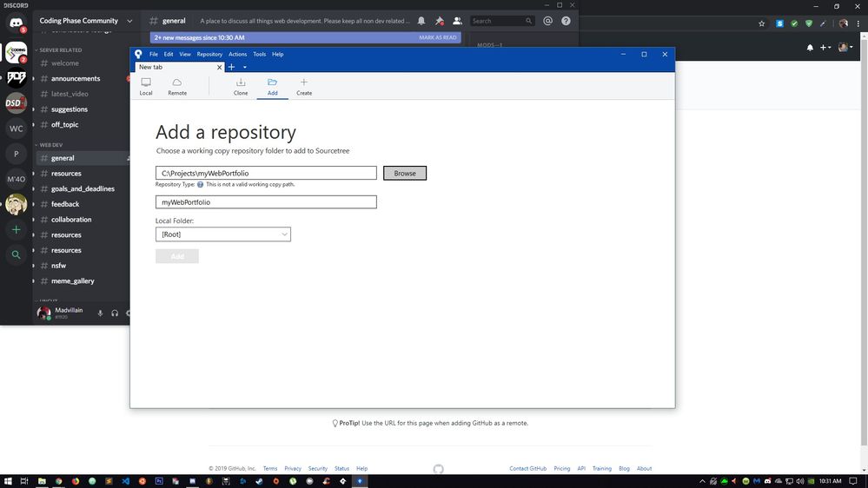Image resolution: width=868 pixels, height=488 pixels.
Task: Open the announcements channel in Discord
Action: pyautogui.click(x=76, y=78)
